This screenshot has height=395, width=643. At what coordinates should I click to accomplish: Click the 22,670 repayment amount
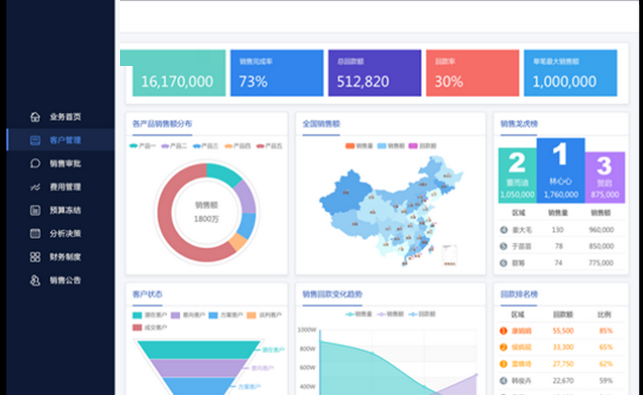point(563,381)
